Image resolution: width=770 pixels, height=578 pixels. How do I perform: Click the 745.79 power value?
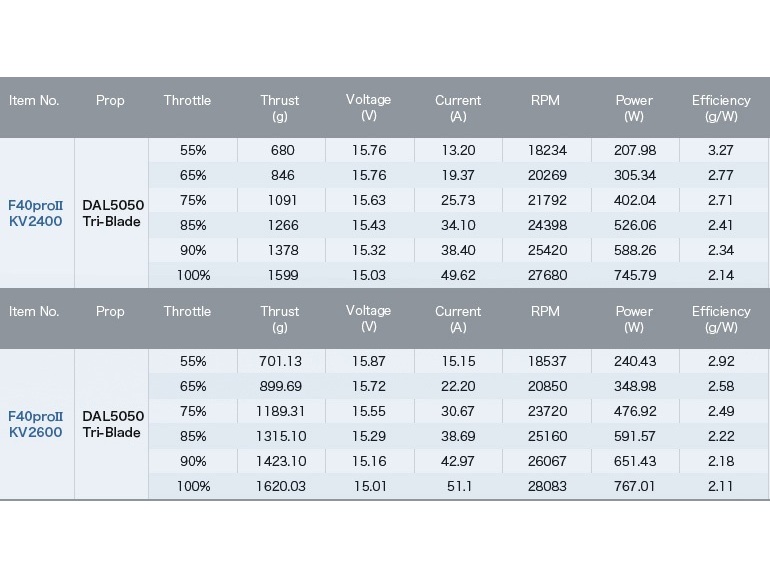pyautogui.click(x=635, y=276)
